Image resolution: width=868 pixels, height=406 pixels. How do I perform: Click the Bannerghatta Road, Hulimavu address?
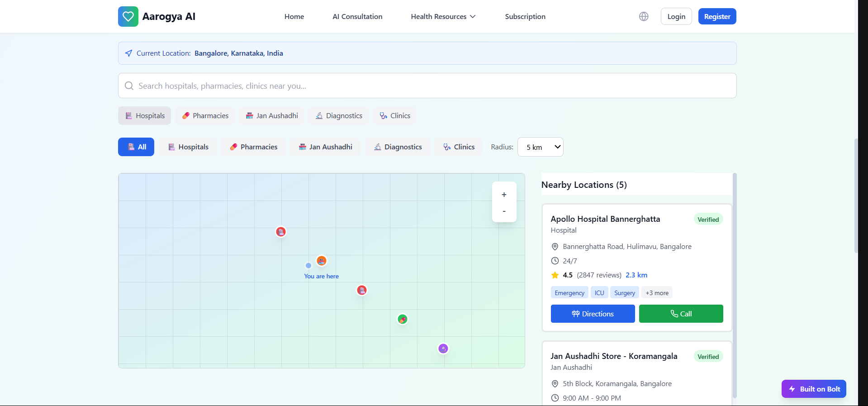pyautogui.click(x=627, y=247)
